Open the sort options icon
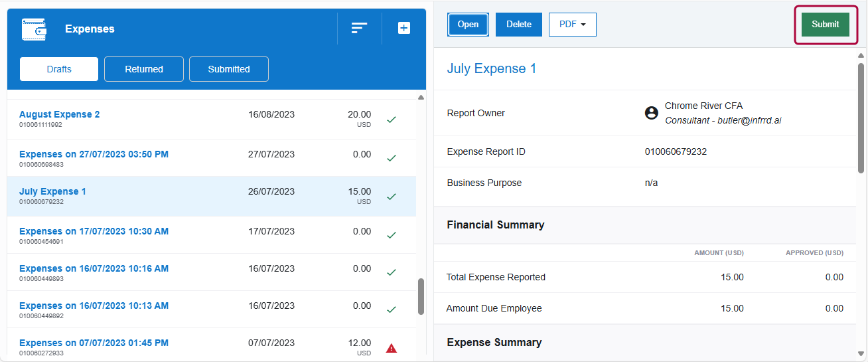868x362 pixels. 359,28
